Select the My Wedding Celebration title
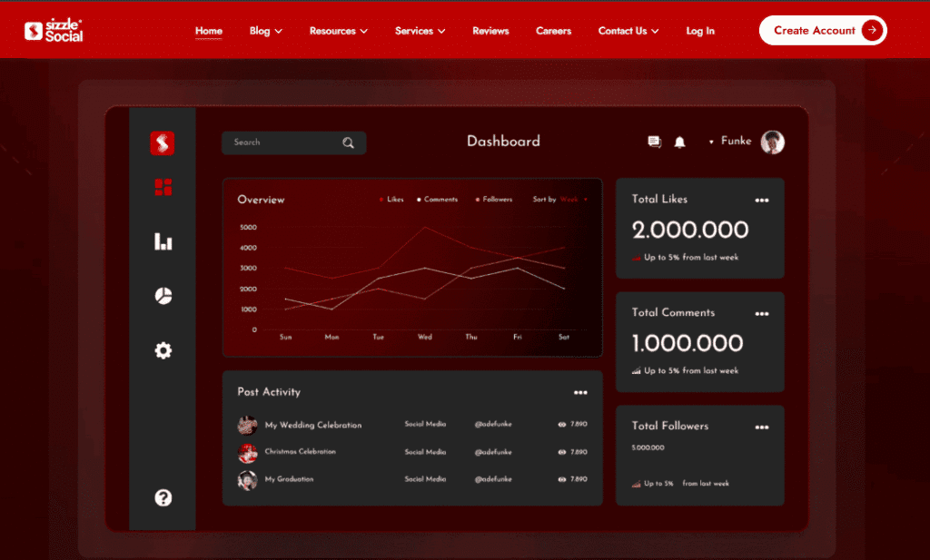 click(313, 425)
